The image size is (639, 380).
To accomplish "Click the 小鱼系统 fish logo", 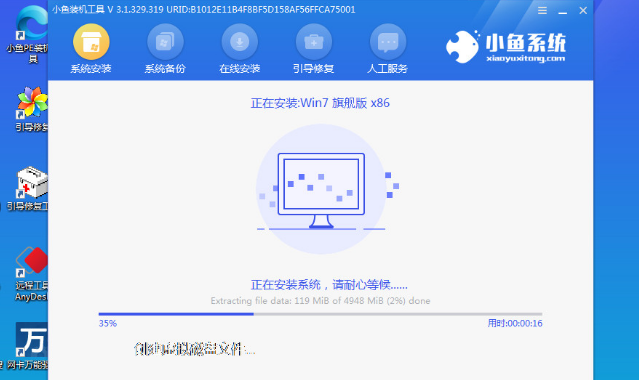I will tap(462, 47).
